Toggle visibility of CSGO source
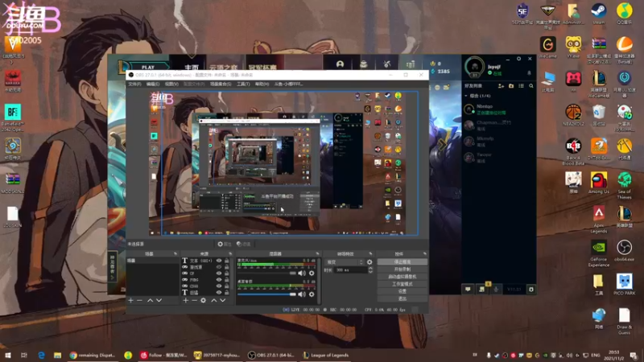This screenshot has height=362, width=644. [219, 286]
